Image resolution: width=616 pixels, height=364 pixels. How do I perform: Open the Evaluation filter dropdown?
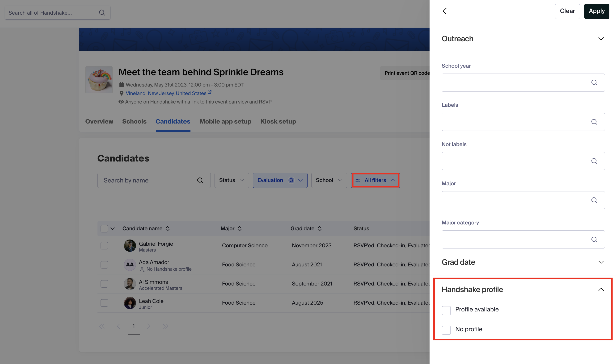280,180
